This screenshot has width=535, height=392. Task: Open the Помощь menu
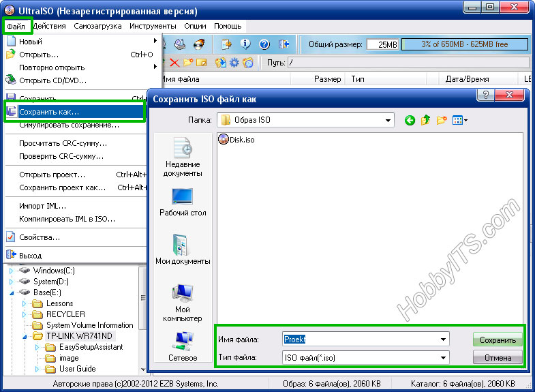point(228,26)
